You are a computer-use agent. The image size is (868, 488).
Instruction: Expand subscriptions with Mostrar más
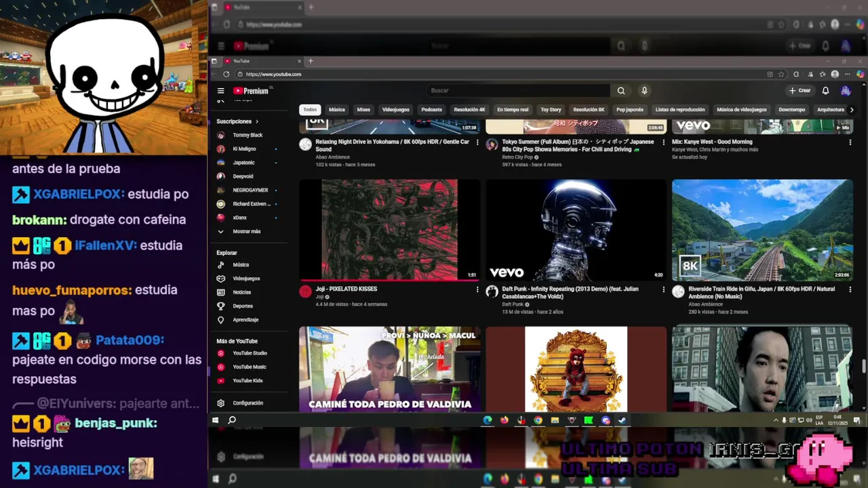tap(246, 231)
